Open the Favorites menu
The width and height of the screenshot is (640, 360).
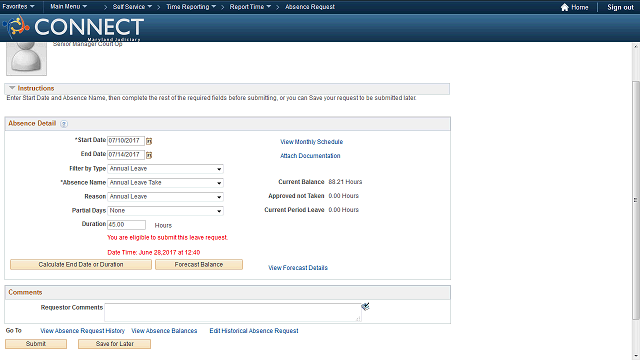pyautogui.click(x=18, y=7)
